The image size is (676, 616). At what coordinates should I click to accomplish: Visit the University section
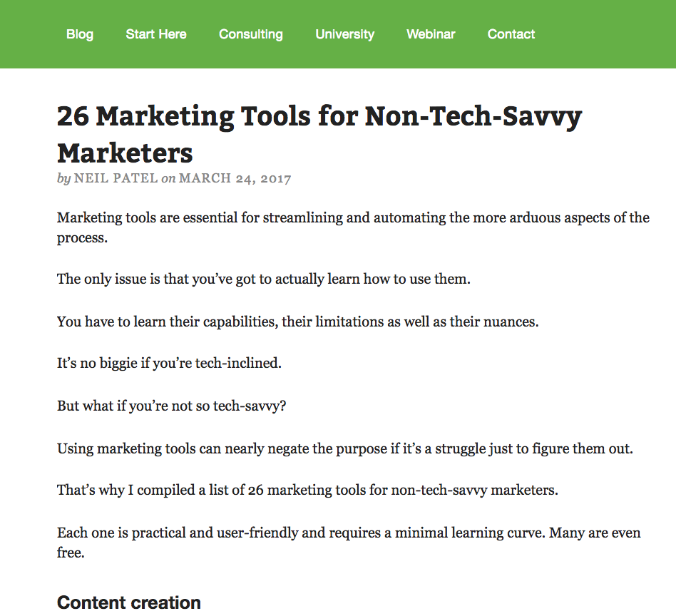(345, 34)
